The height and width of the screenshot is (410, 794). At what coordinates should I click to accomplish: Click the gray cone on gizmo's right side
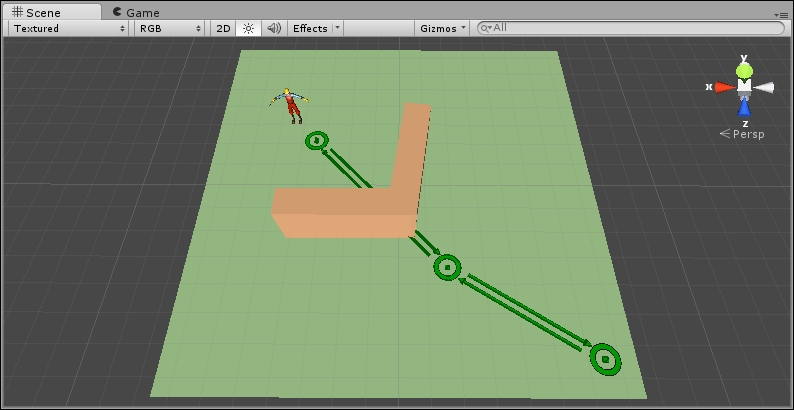click(765, 88)
